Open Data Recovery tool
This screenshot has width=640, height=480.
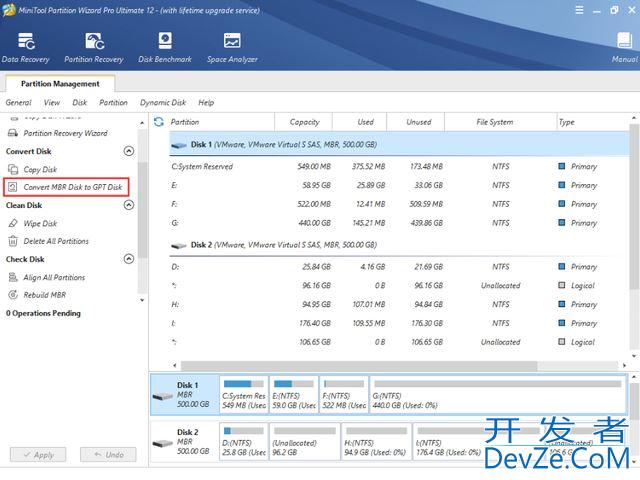[x=25, y=48]
